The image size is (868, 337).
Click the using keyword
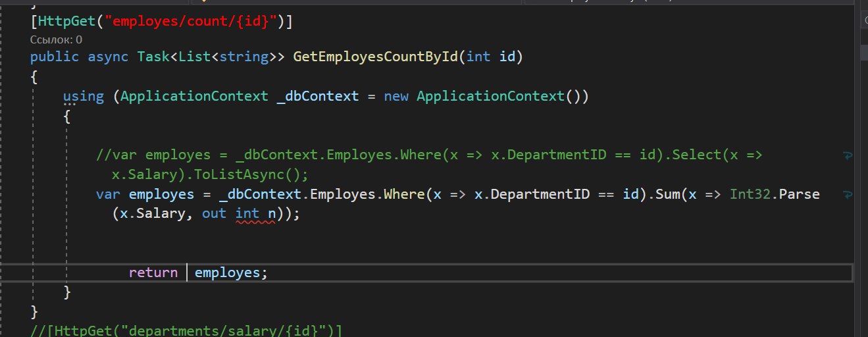pyautogui.click(x=84, y=97)
